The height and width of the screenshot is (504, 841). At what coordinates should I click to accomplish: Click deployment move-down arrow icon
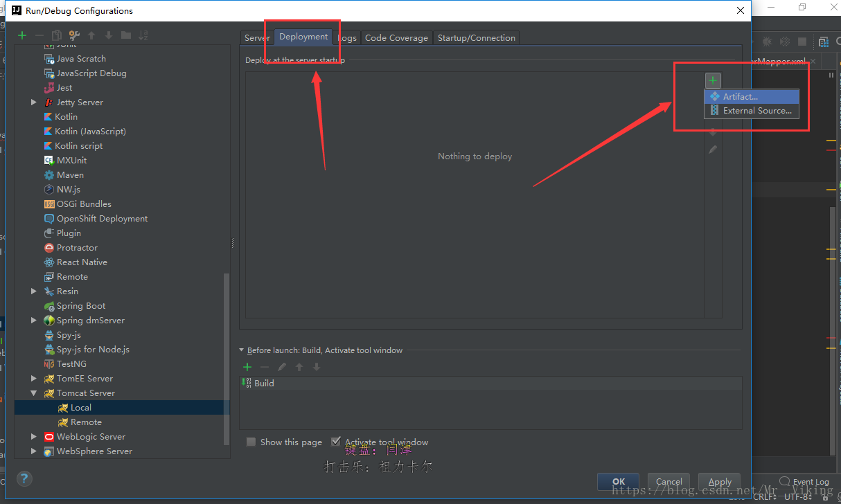point(713,132)
